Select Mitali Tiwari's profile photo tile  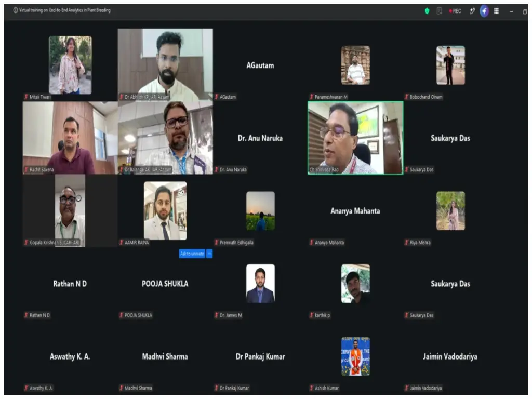(x=70, y=65)
